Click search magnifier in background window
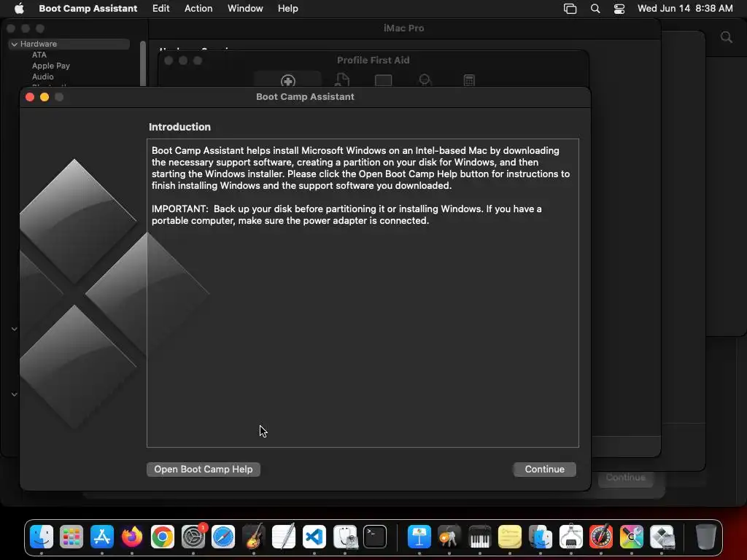This screenshot has width=747, height=560. pos(726,37)
